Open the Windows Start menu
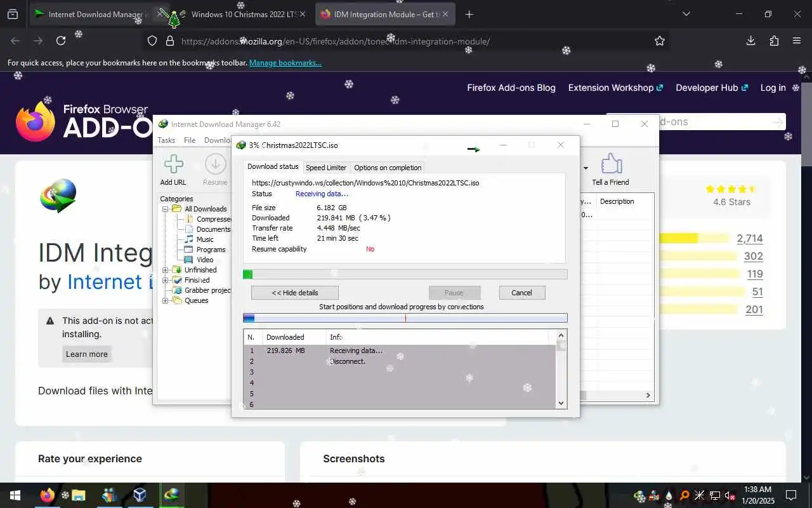Screen dimensions: 812x508 [x=15, y=495]
